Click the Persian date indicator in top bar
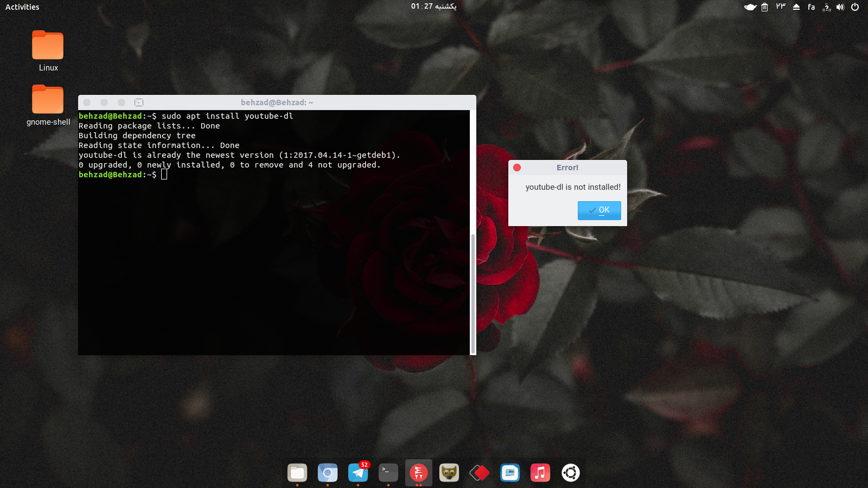The image size is (868, 488). [781, 7]
